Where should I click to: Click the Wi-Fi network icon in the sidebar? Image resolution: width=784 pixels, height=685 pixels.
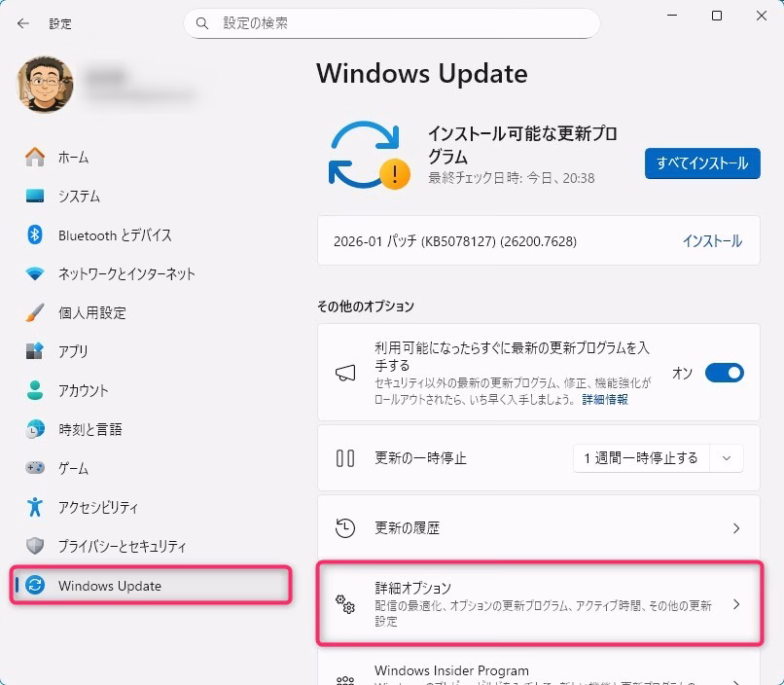pyautogui.click(x=35, y=273)
